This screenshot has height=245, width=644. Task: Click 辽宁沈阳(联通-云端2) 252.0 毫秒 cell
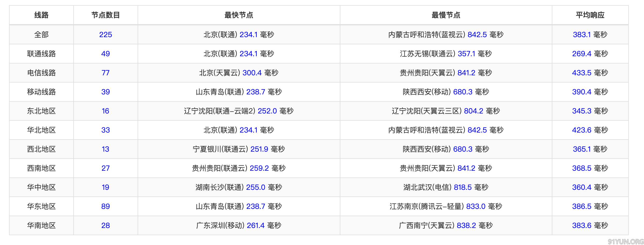(x=239, y=111)
